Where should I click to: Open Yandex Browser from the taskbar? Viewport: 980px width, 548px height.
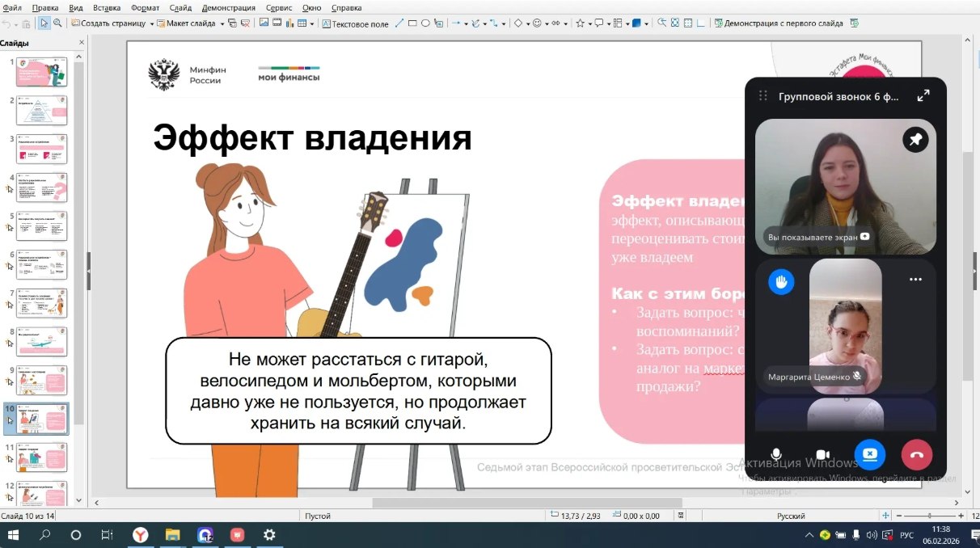141,534
